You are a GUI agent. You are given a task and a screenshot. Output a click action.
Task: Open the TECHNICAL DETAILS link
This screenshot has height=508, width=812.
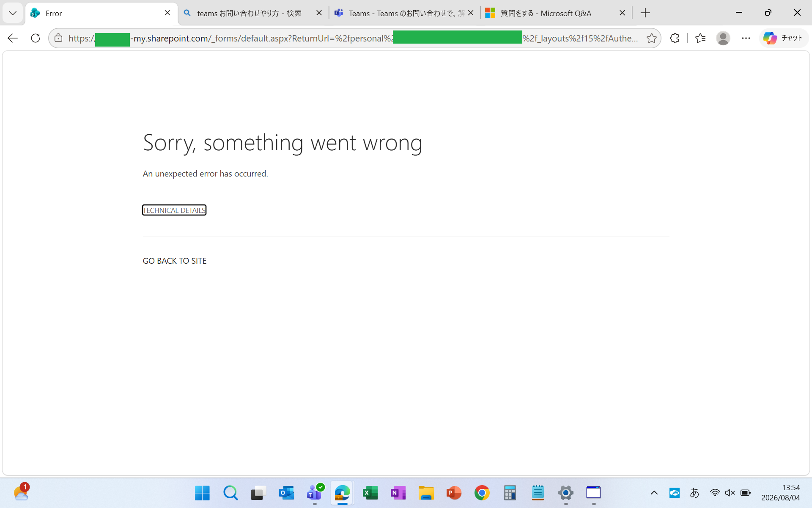tap(174, 210)
